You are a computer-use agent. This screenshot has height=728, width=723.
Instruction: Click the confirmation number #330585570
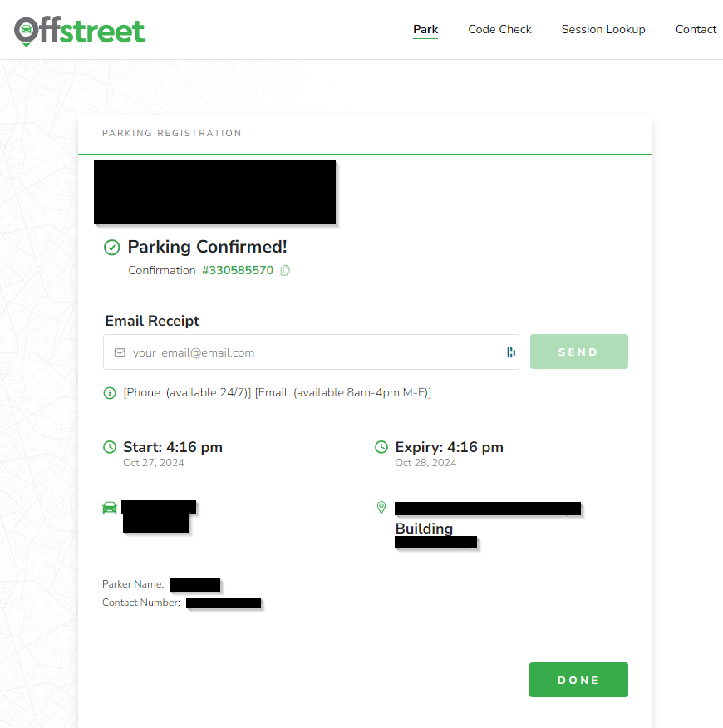tap(238, 270)
